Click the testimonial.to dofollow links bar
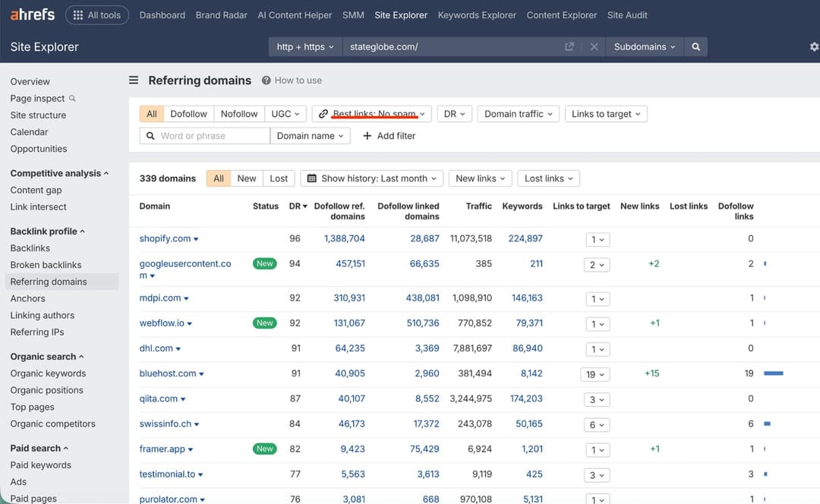This screenshot has width=820, height=504. (765, 474)
